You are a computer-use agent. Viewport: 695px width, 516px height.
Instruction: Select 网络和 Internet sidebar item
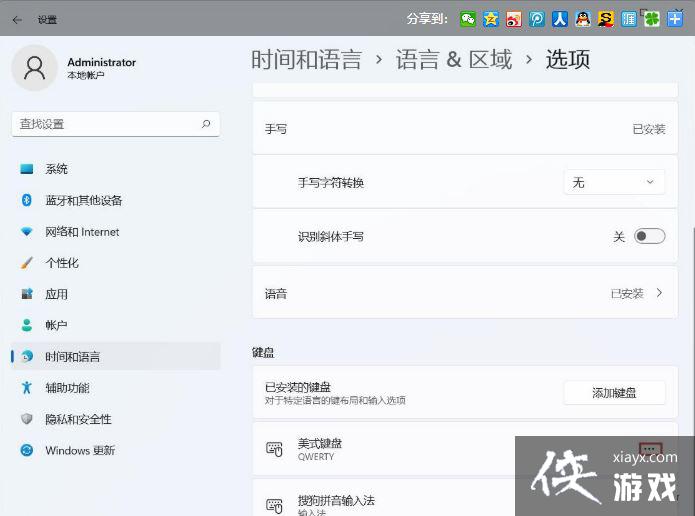81,232
